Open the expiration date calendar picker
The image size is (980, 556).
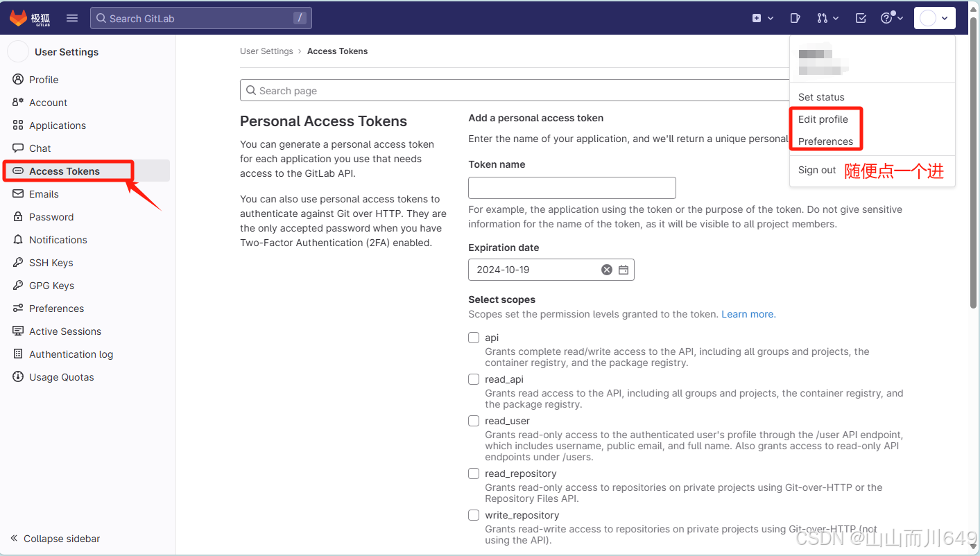pos(623,270)
